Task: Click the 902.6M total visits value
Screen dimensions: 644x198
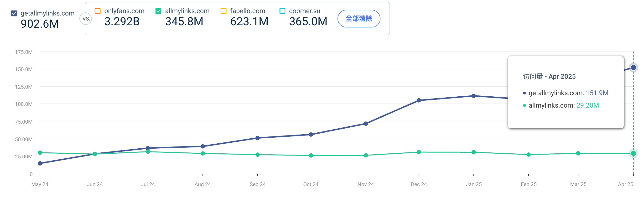Action: pyautogui.click(x=40, y=24)
